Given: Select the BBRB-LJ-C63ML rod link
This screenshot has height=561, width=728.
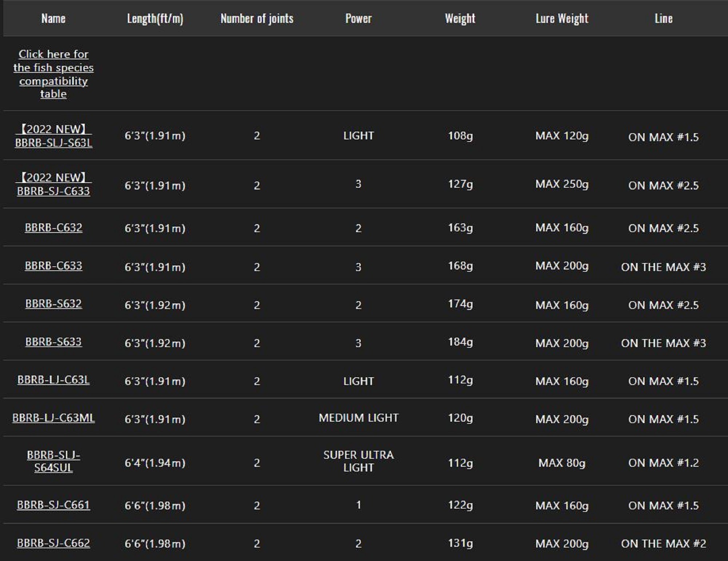Looking at the screenshot, I should (54, 418).
